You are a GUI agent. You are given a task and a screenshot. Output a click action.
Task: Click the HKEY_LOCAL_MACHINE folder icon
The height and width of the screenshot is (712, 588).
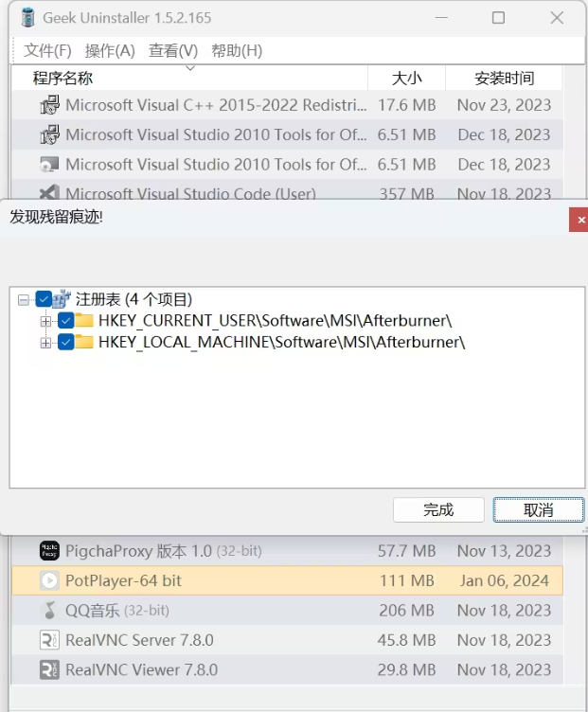(84, 341)
